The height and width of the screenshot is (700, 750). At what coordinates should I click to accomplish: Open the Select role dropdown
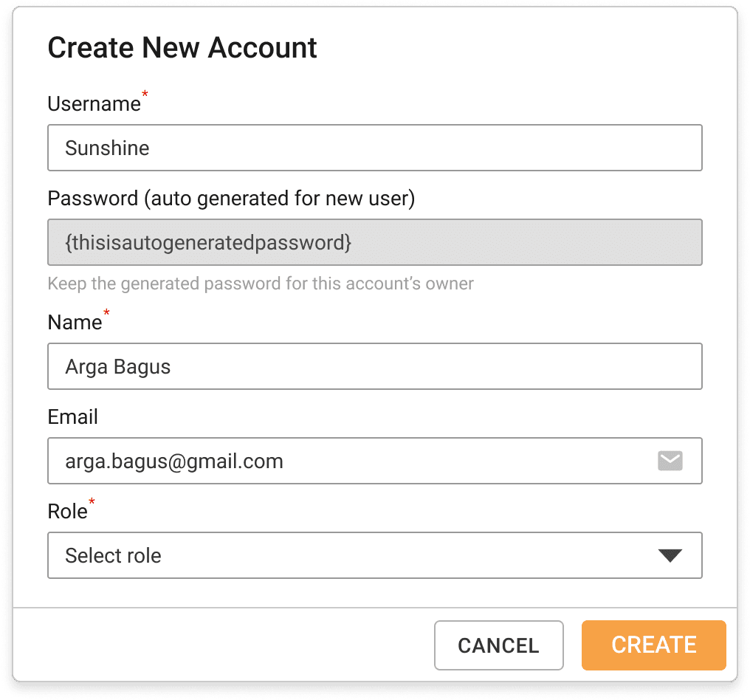(x=375, y=555)
